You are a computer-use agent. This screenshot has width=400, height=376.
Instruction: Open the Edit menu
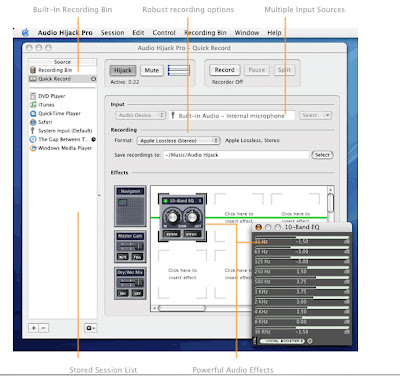[x=138, y=33]
